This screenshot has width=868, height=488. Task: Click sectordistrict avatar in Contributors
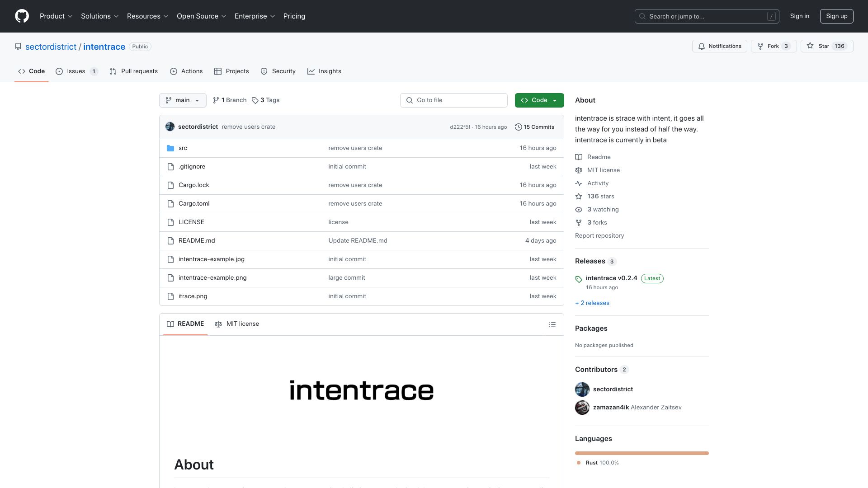(x=582, y=389)
